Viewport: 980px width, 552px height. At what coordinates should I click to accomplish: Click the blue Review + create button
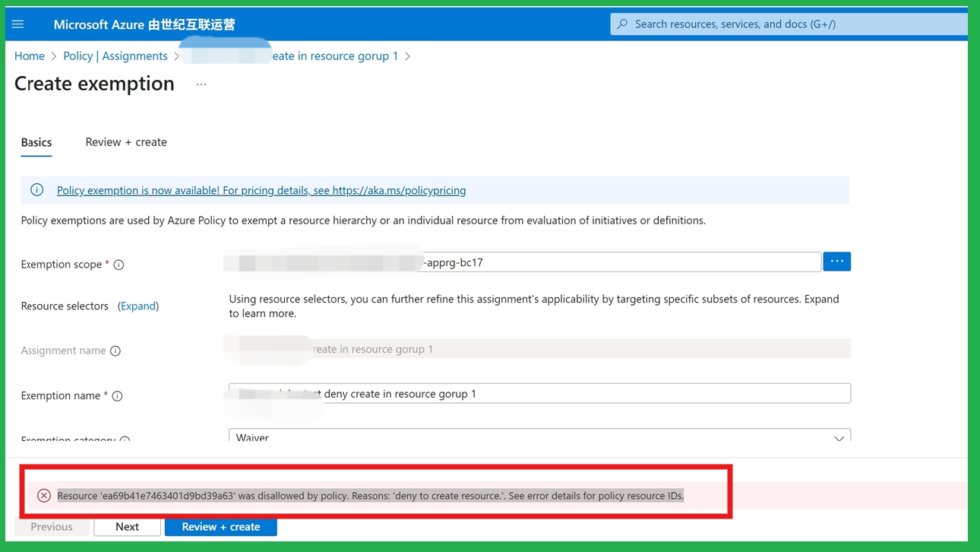[220, 526]
